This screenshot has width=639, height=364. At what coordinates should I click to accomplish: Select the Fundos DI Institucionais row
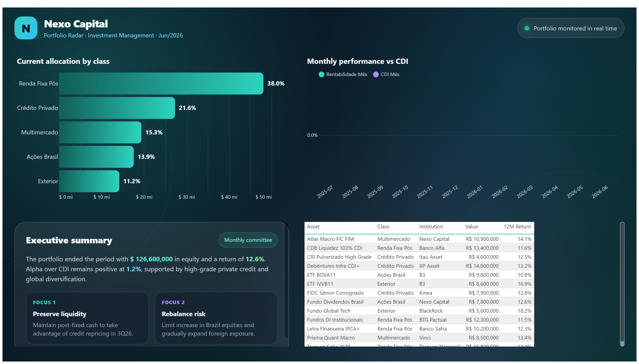419,320
